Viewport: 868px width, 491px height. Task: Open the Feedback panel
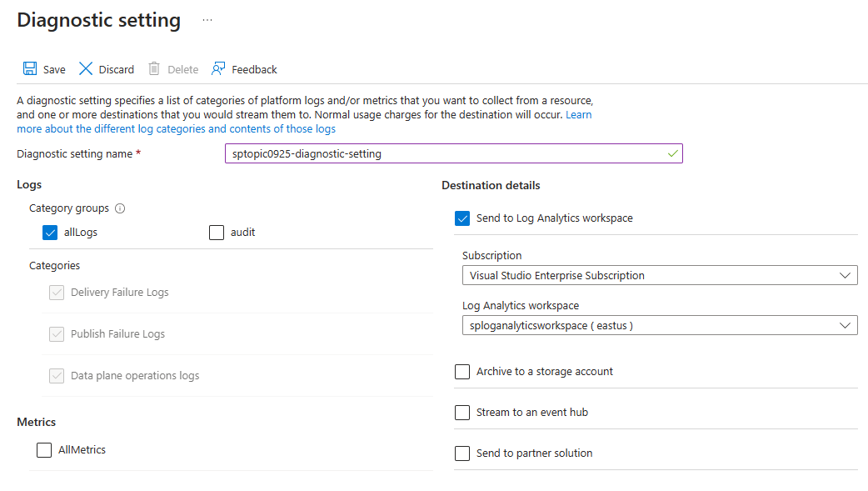click(x=244, y=68)
